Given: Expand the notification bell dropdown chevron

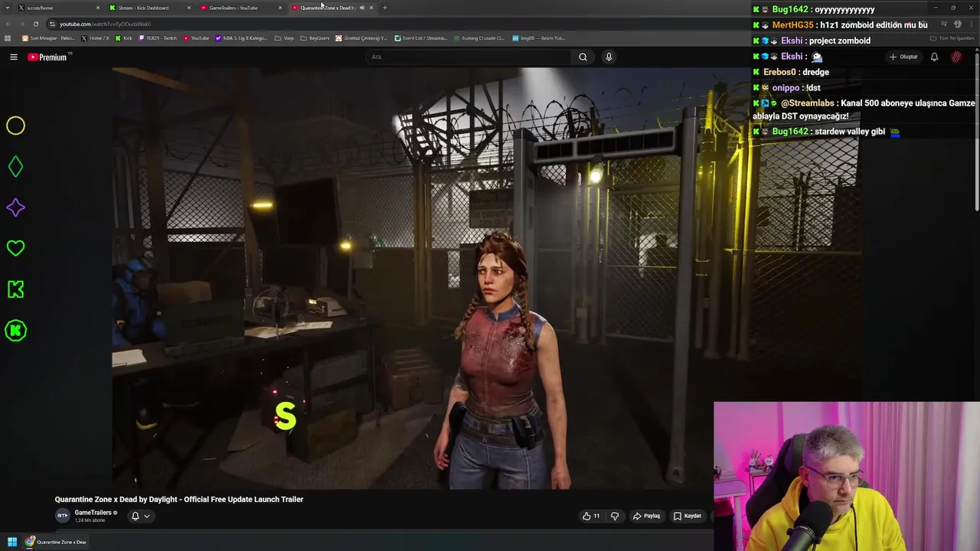Looking at the screenshot, I should pyautogui.click(x=147, y=516).
